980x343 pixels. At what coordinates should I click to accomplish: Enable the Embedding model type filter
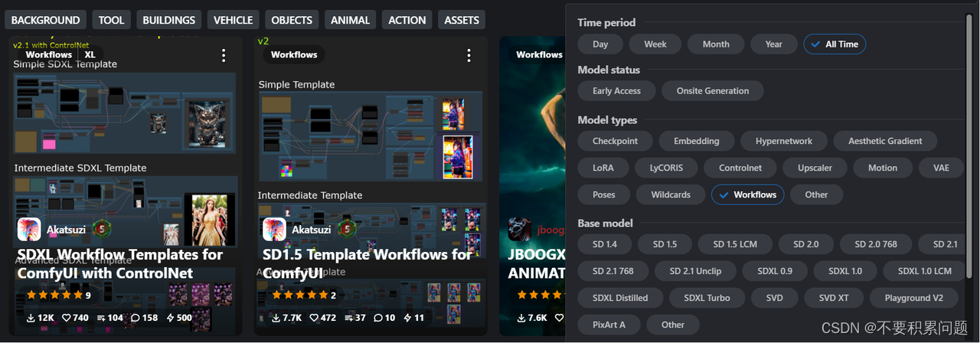pos(696,141)
